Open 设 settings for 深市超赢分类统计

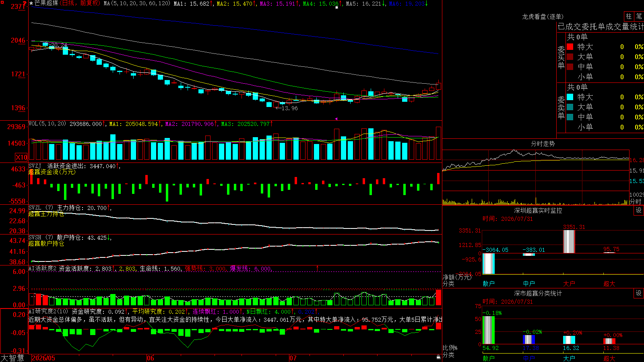coord(639,293)
